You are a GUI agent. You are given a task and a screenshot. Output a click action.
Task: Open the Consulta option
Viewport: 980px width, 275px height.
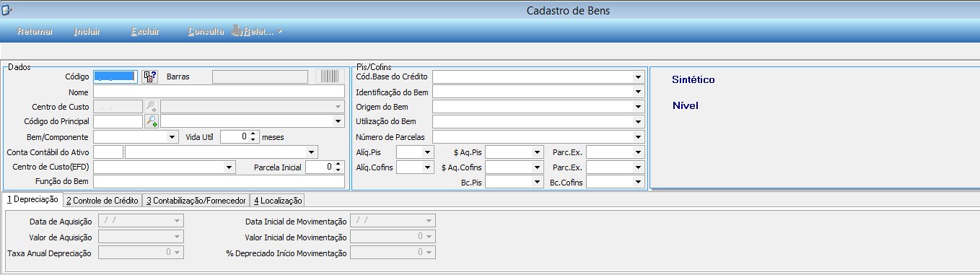point(206,32)
